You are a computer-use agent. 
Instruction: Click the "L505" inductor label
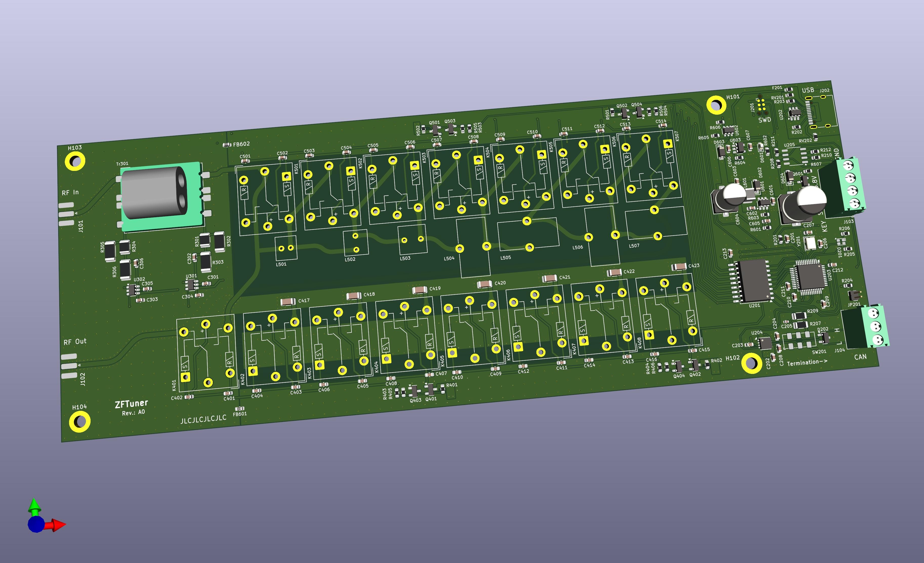[506, 258]
